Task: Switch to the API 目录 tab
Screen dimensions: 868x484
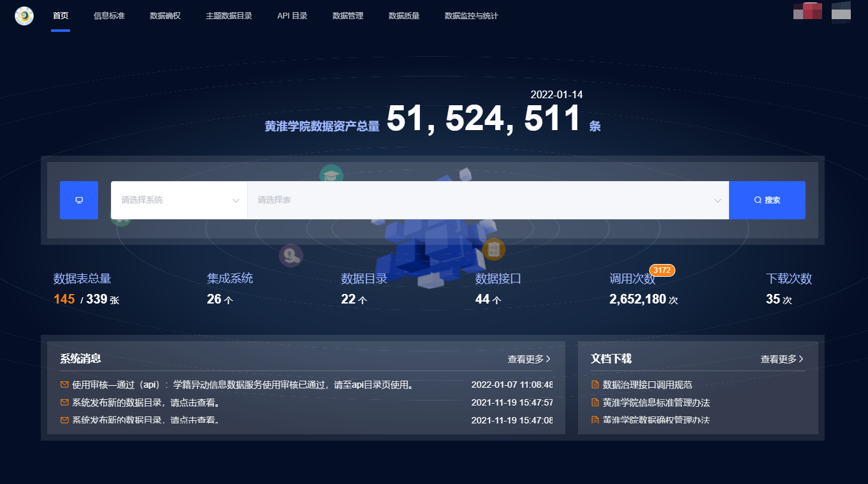Action: coord(291,16)
